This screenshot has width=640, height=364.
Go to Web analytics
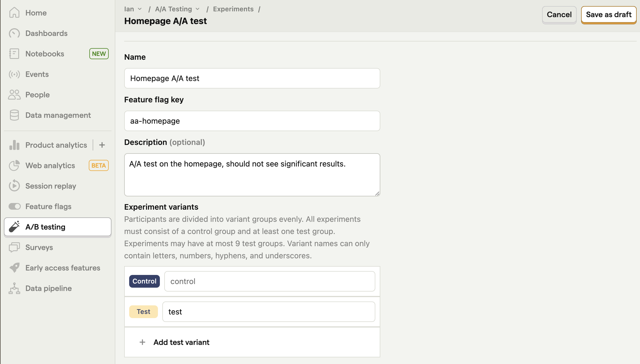(x=58, y=165)
